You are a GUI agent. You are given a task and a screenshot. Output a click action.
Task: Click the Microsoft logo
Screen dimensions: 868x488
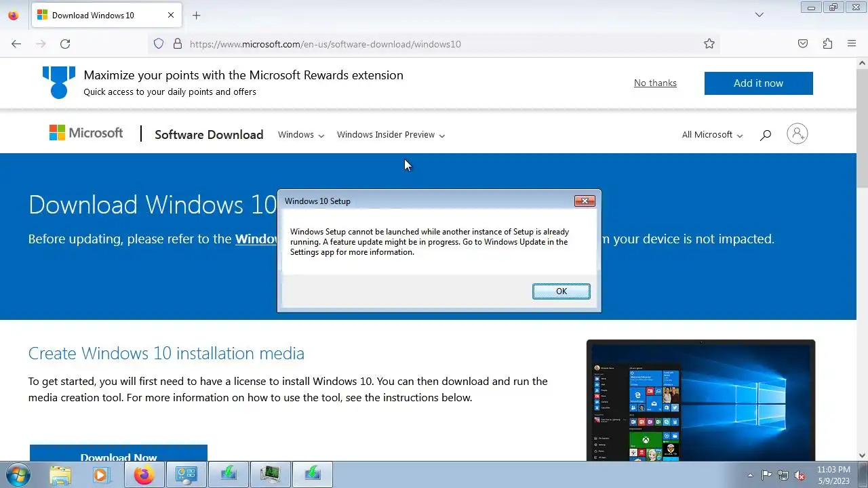(x=86, y=133)
